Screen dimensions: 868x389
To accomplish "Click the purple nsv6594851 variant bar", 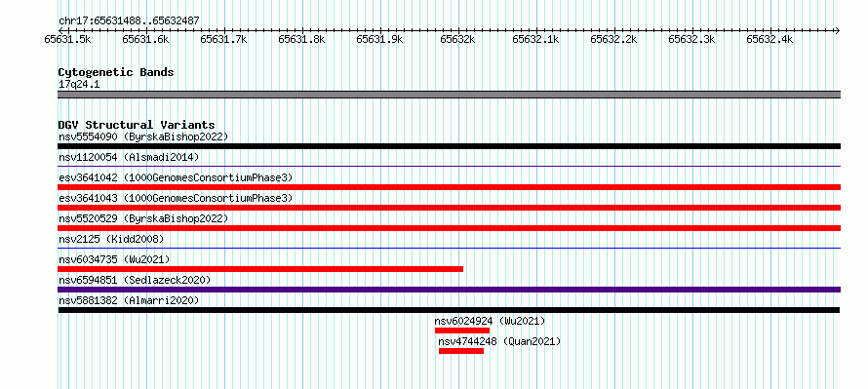I will pos(450,290).
